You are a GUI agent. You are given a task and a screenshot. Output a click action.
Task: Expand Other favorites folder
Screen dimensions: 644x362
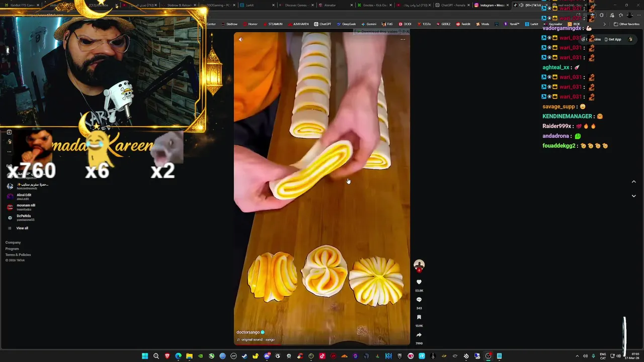(627, 24)
